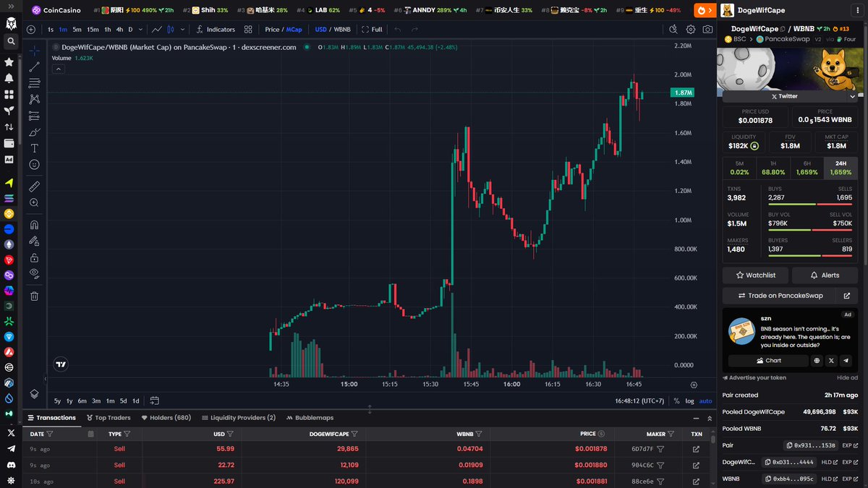Open the Twitter link button
868x488 pixels.
pos(784,96)
